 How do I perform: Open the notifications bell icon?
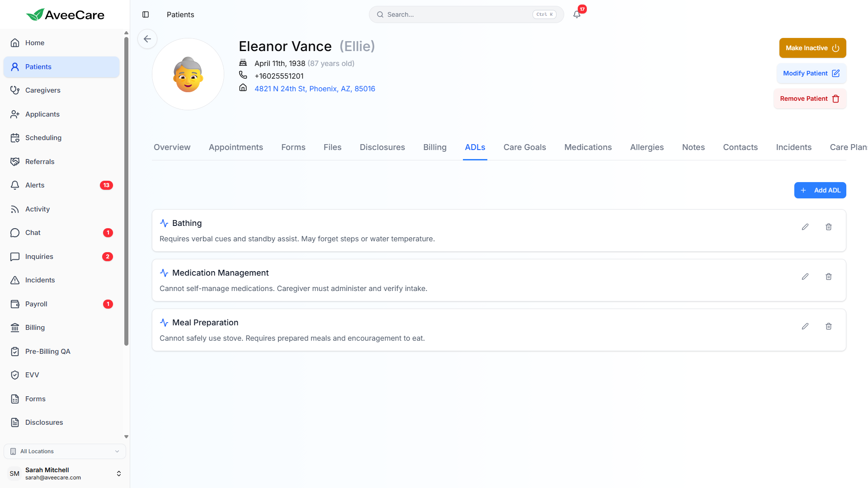click(x=577, y=14)
